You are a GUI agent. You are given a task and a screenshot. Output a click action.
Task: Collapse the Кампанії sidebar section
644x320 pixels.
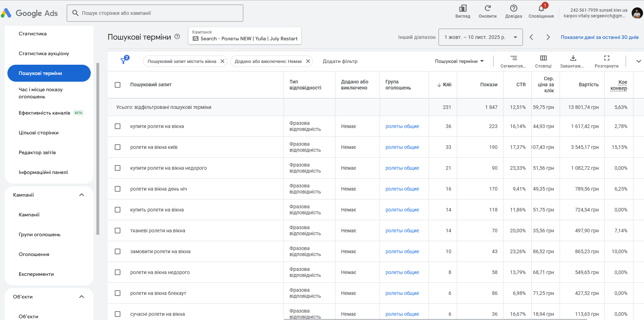[x=82, y=195]
